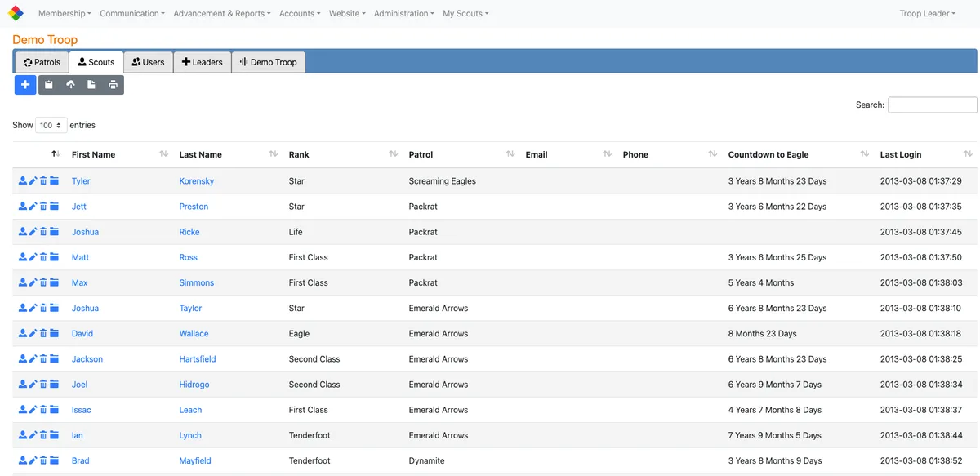Expand the Troop Leader menu
This screenshot has height=476, width=980.
(x=927, y=13)
